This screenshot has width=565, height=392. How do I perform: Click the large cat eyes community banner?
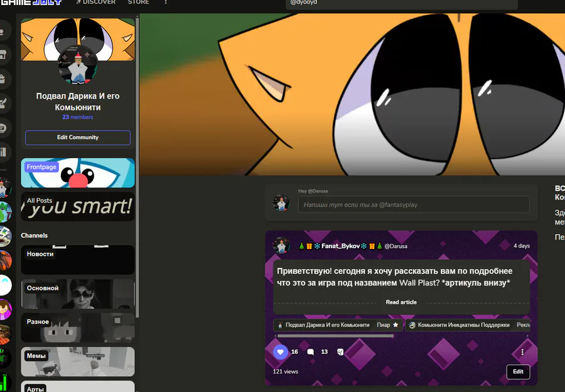click(x=352, y=94)
